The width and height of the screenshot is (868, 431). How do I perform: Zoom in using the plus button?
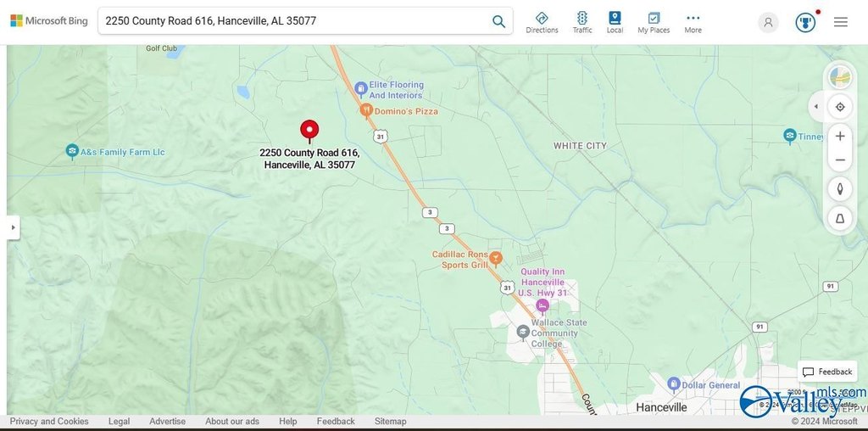click(839, 136)
